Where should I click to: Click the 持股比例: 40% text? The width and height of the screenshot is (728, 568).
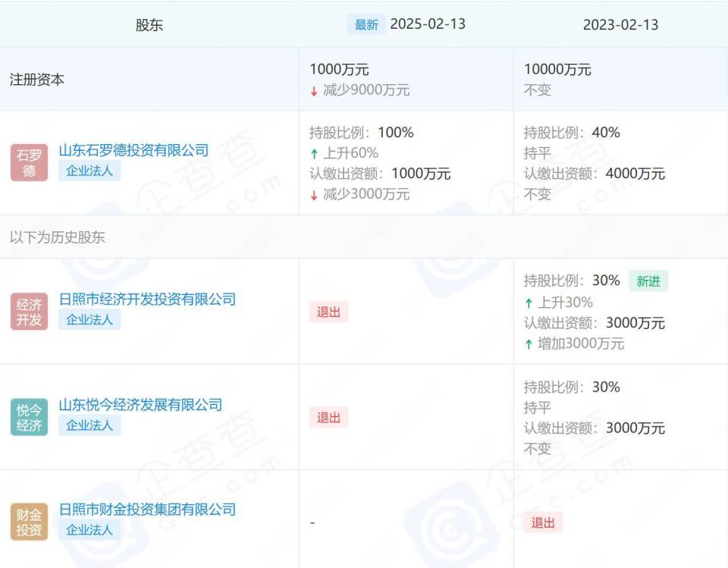[x=572, y=133]
